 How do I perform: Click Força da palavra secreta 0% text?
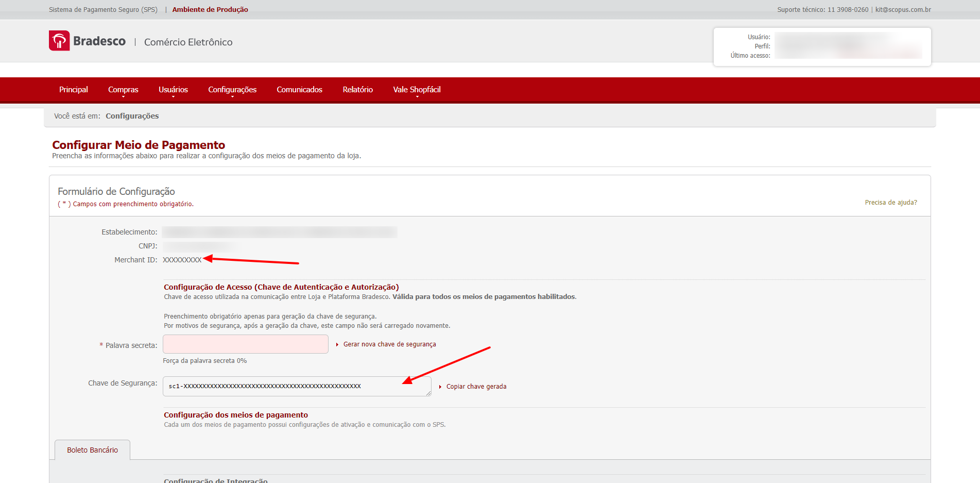pyautogui.click(x=205, y=361)
